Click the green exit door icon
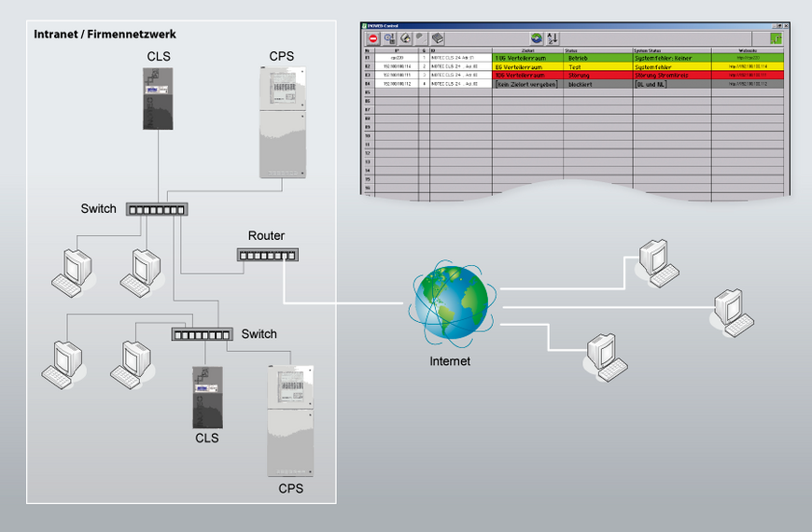 [776, 38]
